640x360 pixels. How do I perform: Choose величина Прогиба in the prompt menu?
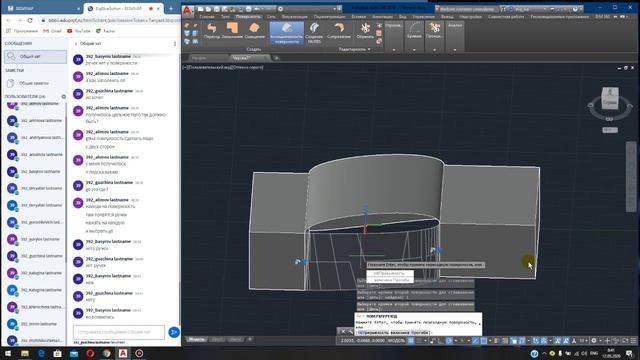pyautogui.click(x=390, y=280)
